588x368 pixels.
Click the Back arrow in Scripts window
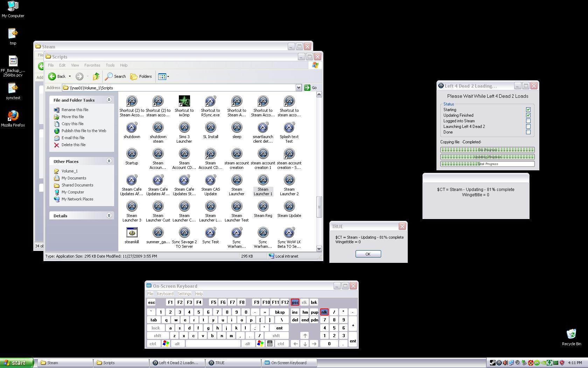click(x=57, y=76)
